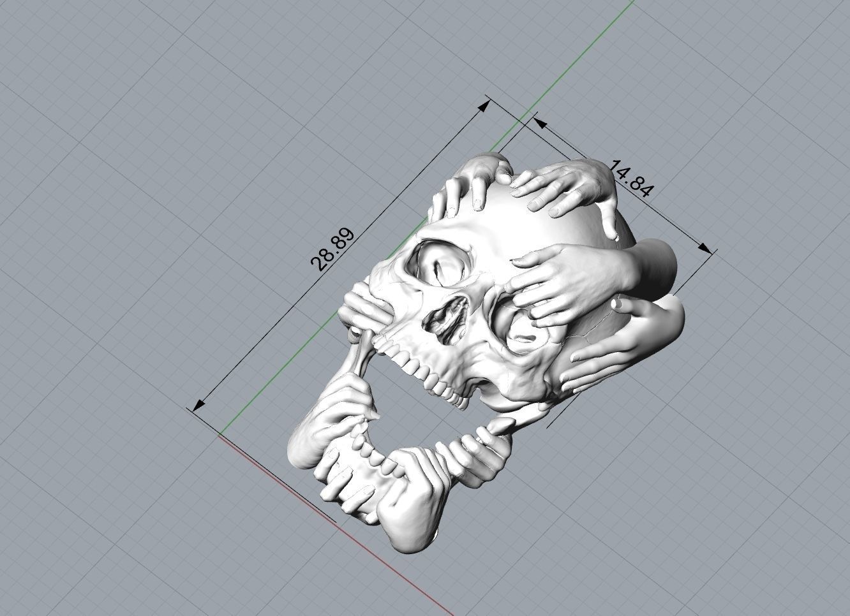Select the 14.84 dimension label
The width and height of the screenshot is (850, 616).
[633, 180]
